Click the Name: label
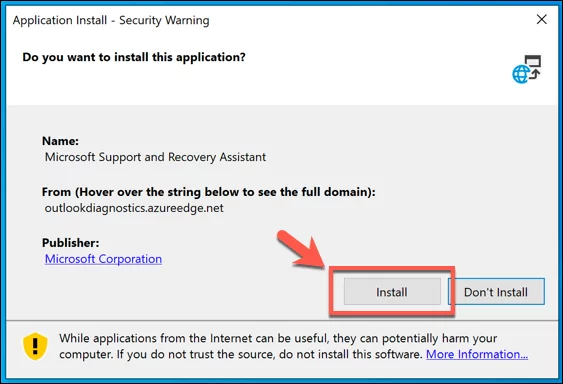The image size is (563, 384). (x=60, y=141)
